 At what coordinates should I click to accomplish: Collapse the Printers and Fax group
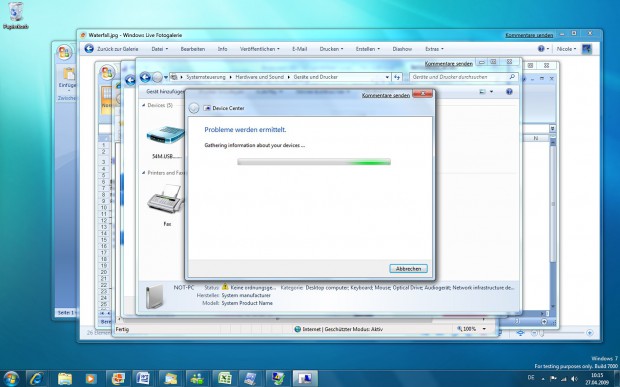(x=144, y=173)
